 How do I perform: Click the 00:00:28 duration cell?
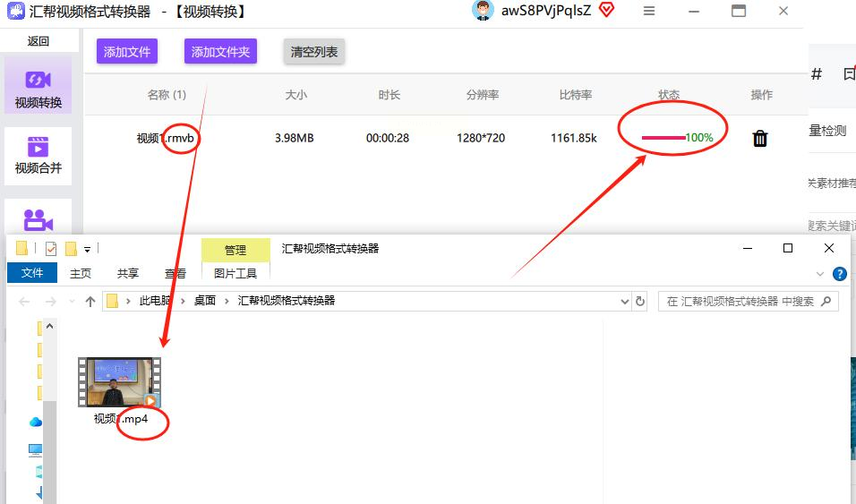tap(388, 138)
